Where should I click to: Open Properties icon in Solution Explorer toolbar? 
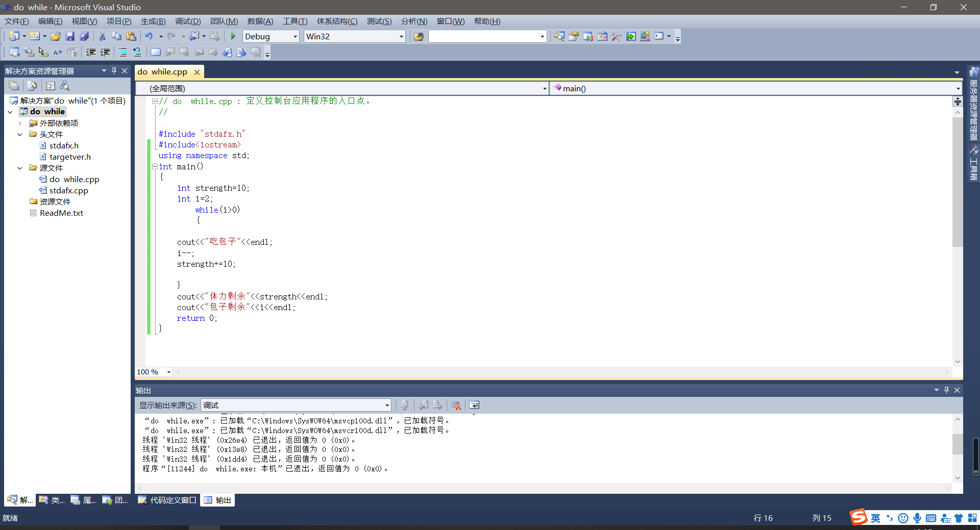point(14,86)
